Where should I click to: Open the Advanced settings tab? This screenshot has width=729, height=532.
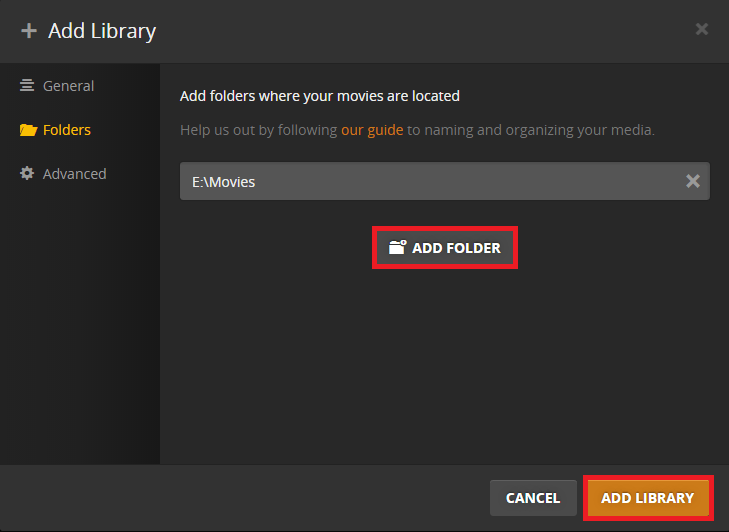(74, 174)
